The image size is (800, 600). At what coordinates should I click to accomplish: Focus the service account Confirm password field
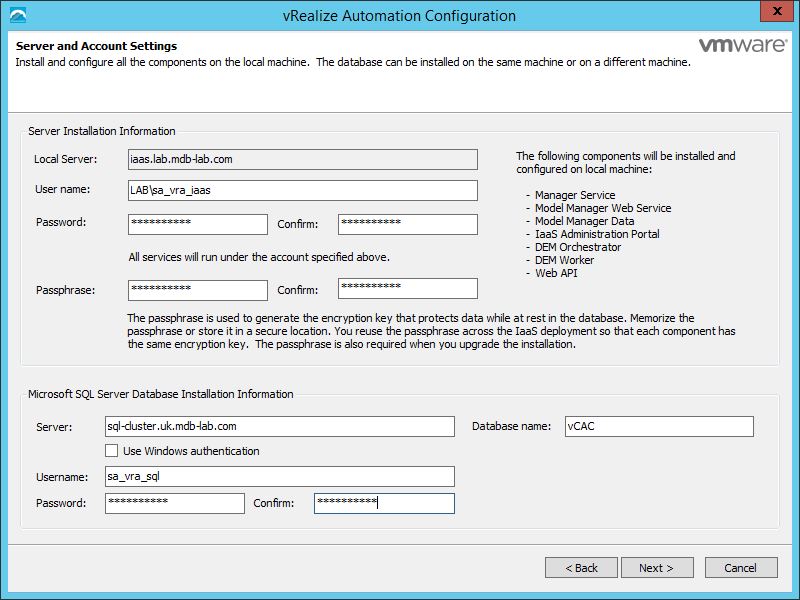(407, 224)
